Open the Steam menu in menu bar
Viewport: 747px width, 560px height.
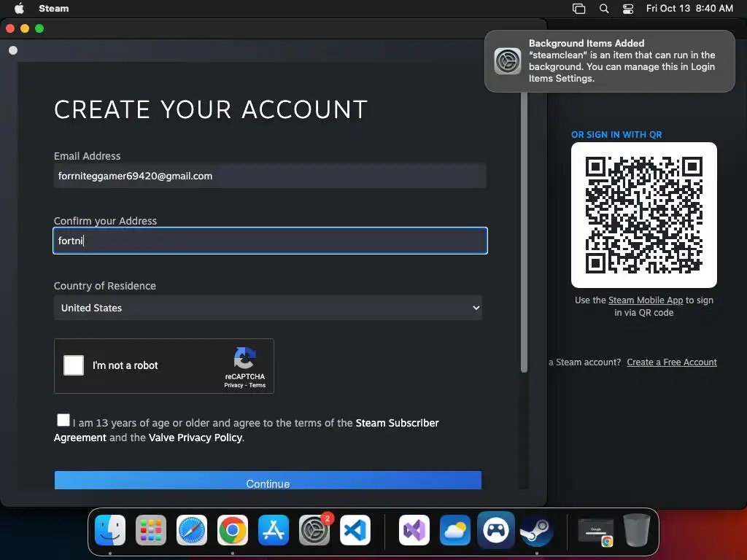click(54, 8)
